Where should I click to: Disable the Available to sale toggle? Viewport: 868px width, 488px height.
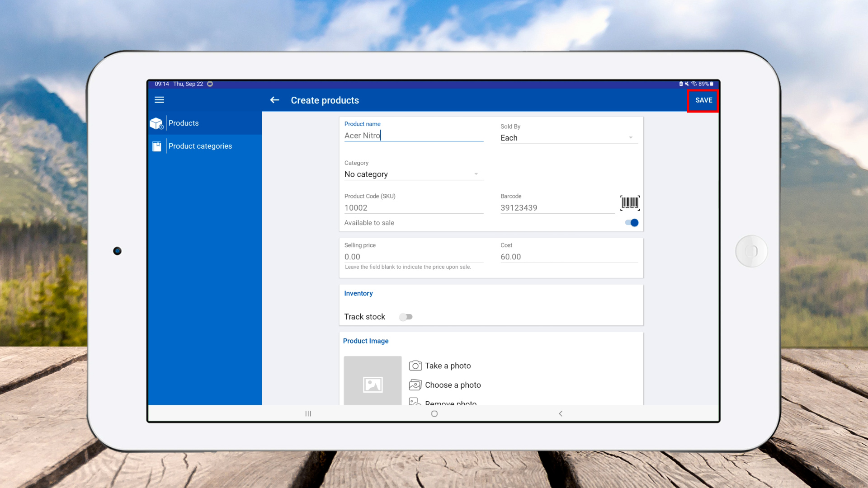[632, 223]
